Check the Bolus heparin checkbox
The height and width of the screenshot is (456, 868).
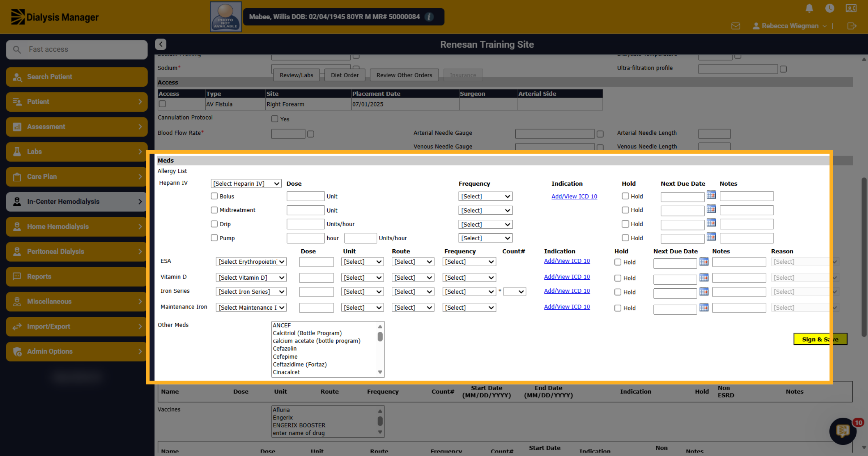tap(214, 196)
